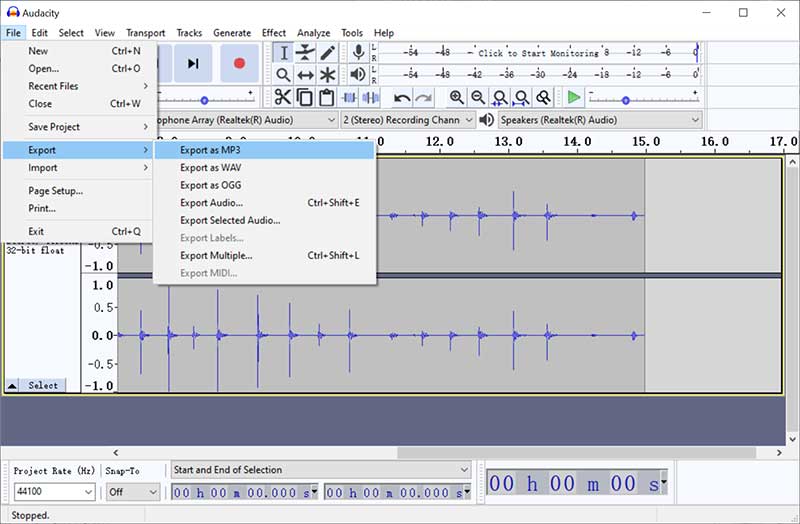This screenshot has width=800, height=524.
Task: Click the Cut scissors icon
Action: tap(283, 97)
